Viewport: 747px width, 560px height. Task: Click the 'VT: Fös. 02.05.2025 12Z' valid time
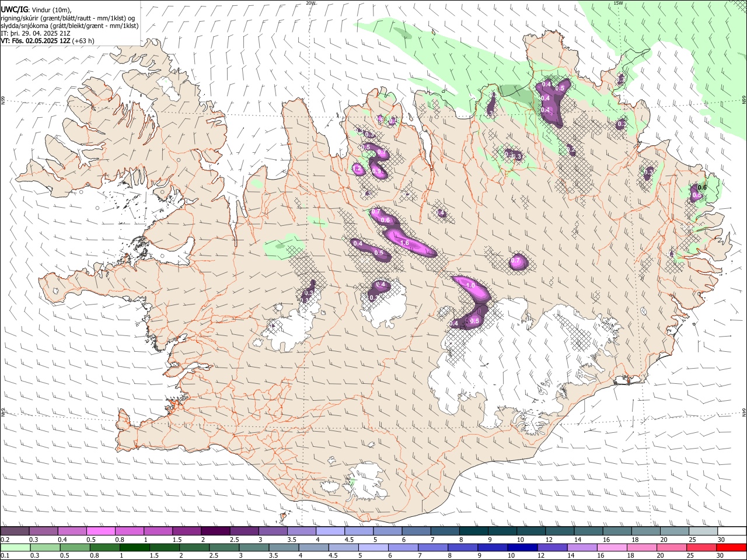pos(36,41)
